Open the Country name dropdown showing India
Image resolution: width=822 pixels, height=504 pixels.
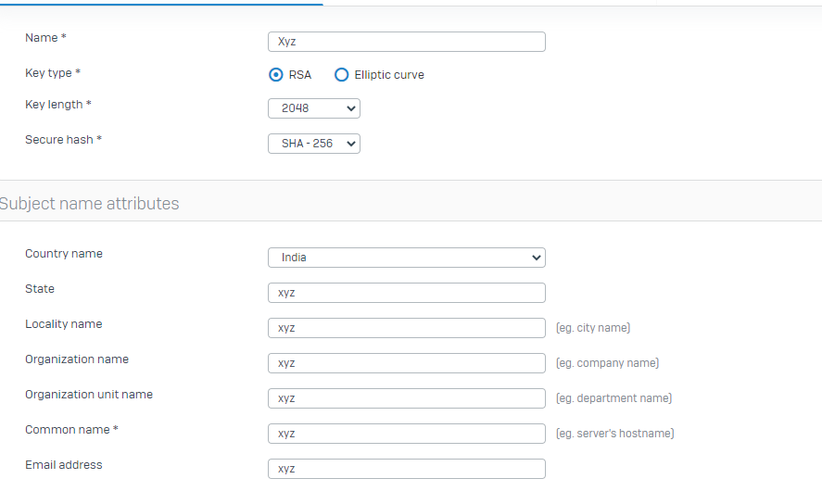pyautogui.click(x=406, y=258)
